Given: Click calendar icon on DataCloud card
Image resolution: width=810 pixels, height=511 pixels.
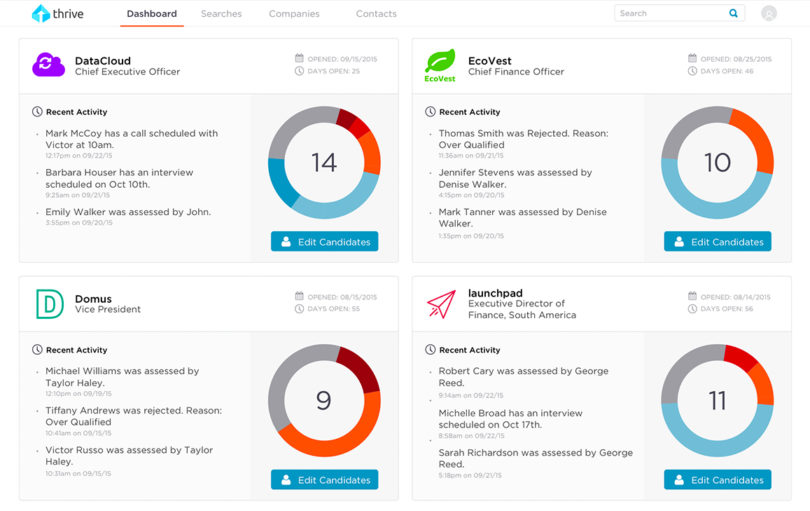Looking at the screenshot, I should tap(299, 58).
